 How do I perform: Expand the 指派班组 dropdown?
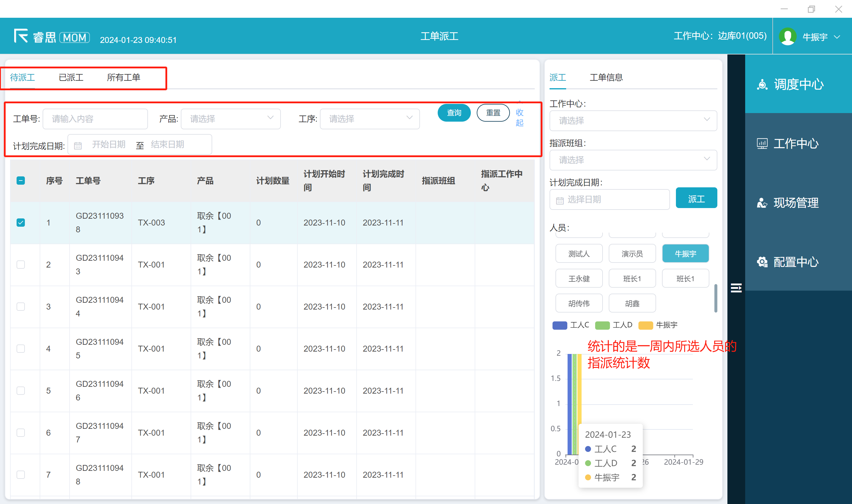tap(633, 160)
